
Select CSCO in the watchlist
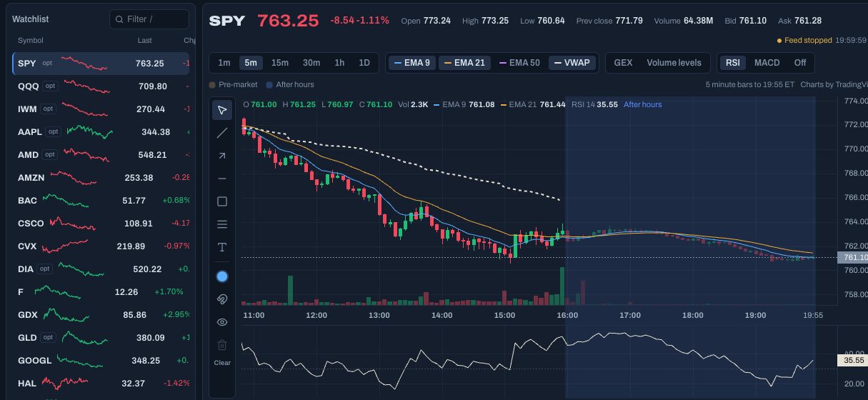[x=101, y=224]
